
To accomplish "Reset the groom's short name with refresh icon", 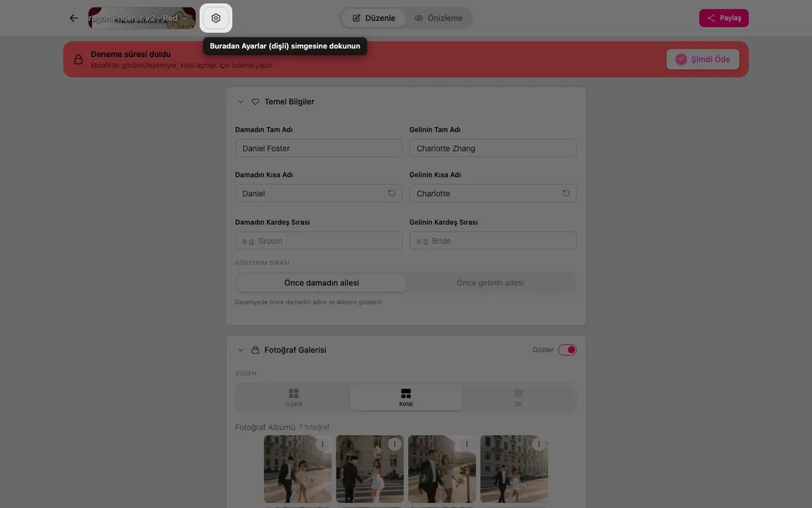I will (x=391, y=193).
